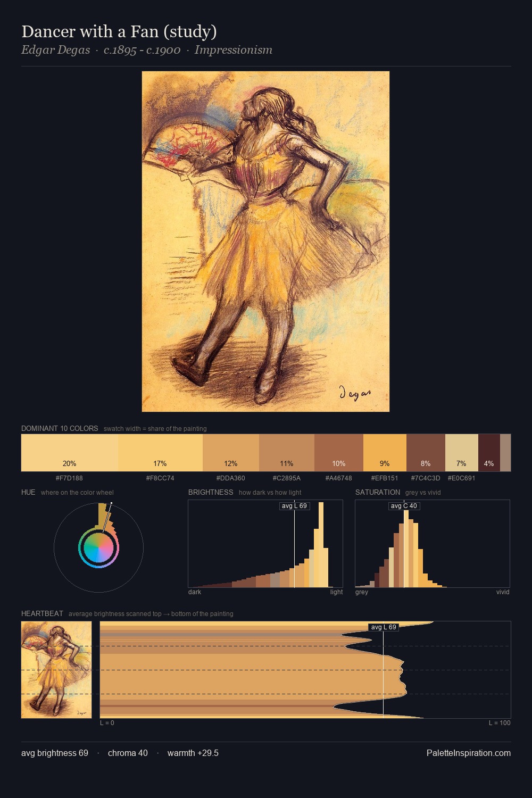The width and height of the screenshot is (532, 798).
Task: Choose the 11% swatch #C2895A
Action: [x=287, y=453]
